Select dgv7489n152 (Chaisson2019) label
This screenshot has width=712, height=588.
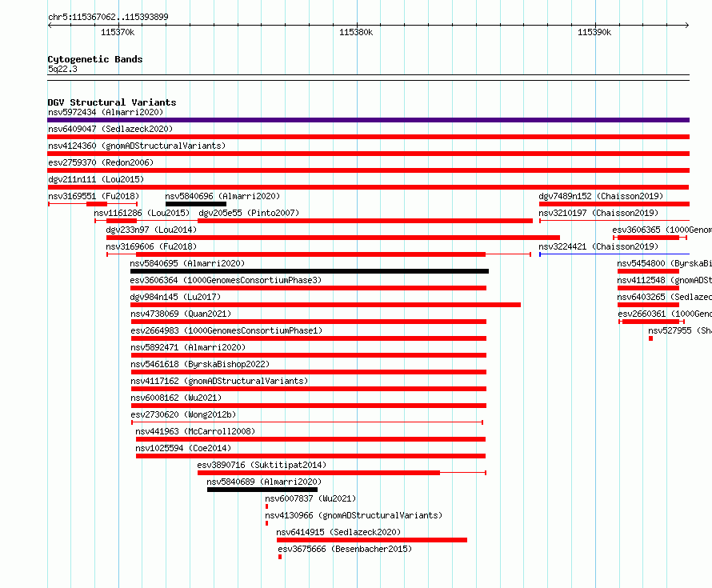pos(601,196)
